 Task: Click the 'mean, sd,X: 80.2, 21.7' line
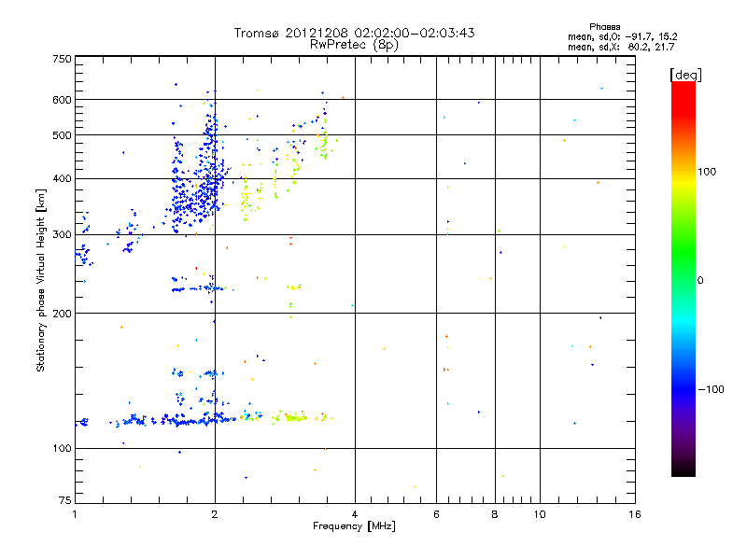point(621,47)
